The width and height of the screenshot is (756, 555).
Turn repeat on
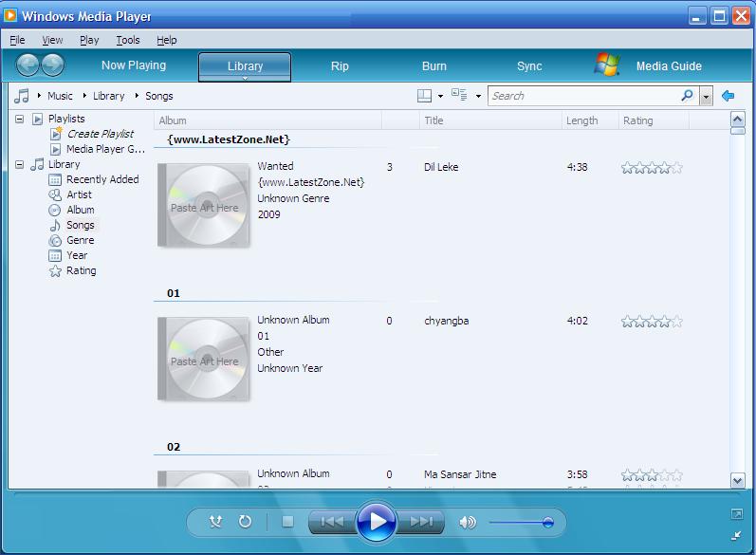(245, 521)
